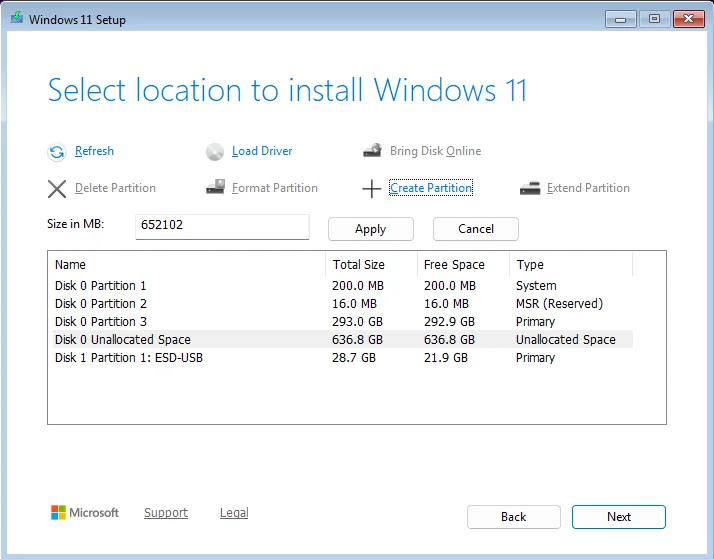Select Disk 0 Partition 2 row
The image size is (714, 559).
click(342, 304)
